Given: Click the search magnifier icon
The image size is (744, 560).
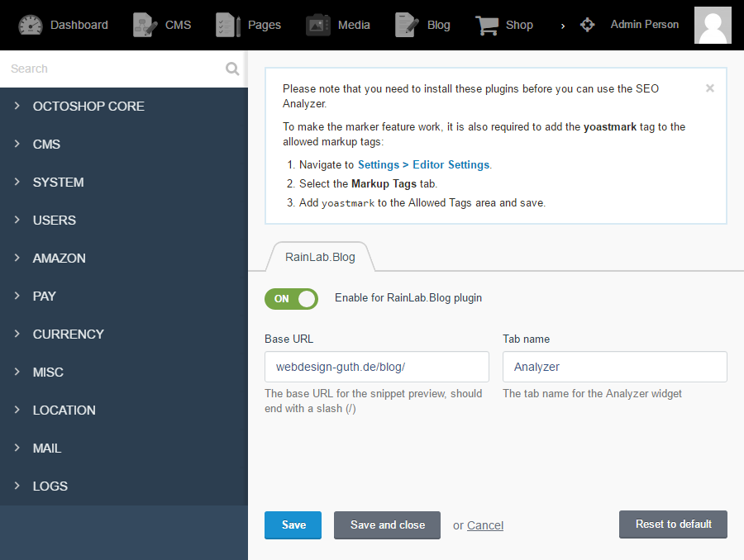Looking at the screenshot, I should (x=232, y=69).
